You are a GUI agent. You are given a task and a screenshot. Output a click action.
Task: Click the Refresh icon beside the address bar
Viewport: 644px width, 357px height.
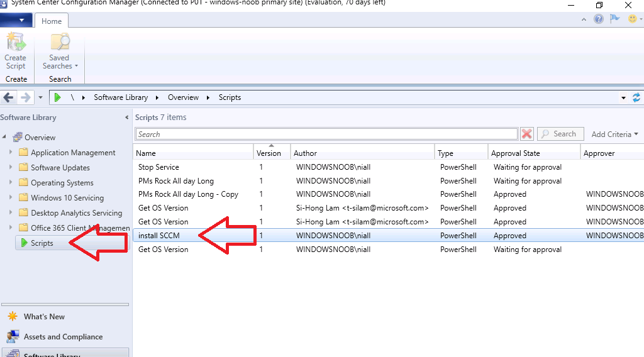pyautogui.click(x=636, y=97)
